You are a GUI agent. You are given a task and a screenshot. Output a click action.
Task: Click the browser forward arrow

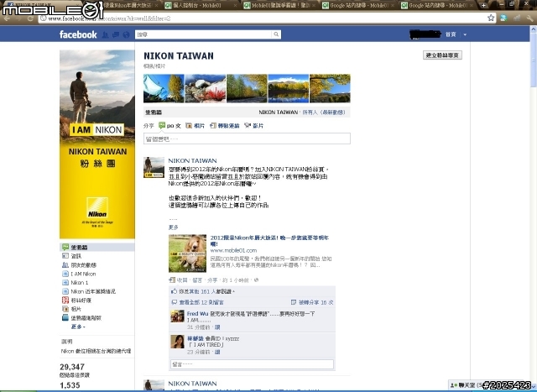(18, 18)
